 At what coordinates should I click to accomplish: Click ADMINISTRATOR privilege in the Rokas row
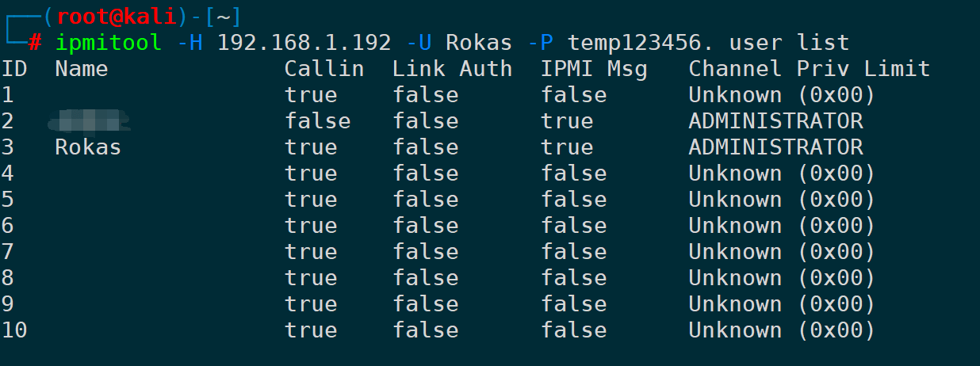tap(775, 147)
